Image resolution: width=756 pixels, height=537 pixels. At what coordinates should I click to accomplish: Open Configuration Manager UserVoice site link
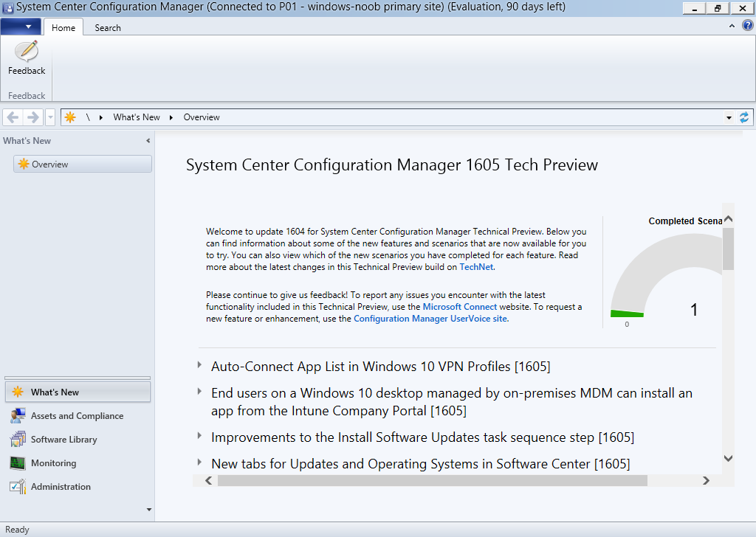[430, 319]
